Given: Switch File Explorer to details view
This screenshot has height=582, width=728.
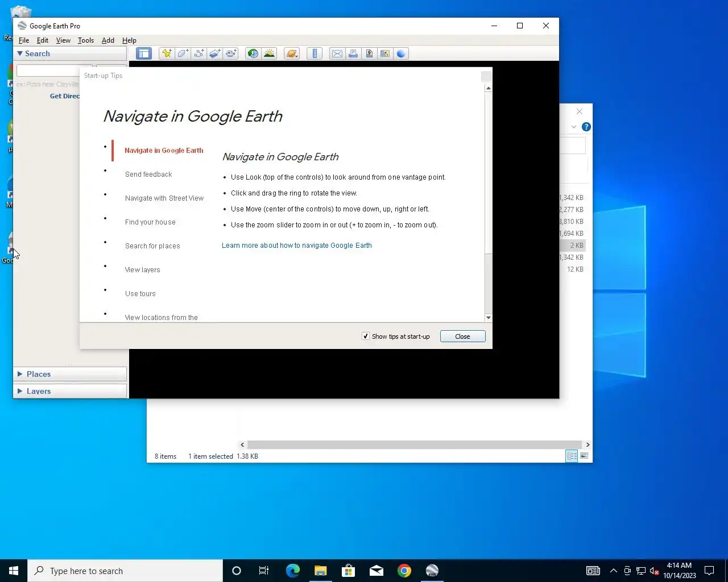Looking at the screenshot, I should coord(572,456).
